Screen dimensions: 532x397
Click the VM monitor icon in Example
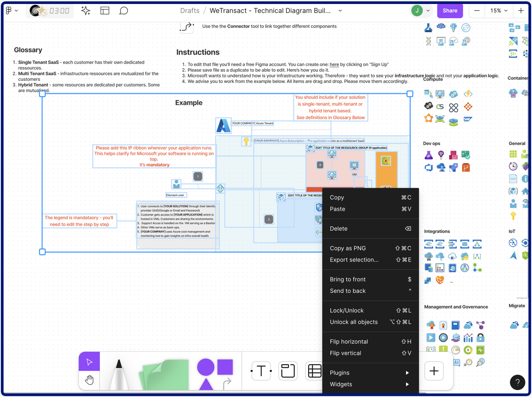click(x=354, y=166)
